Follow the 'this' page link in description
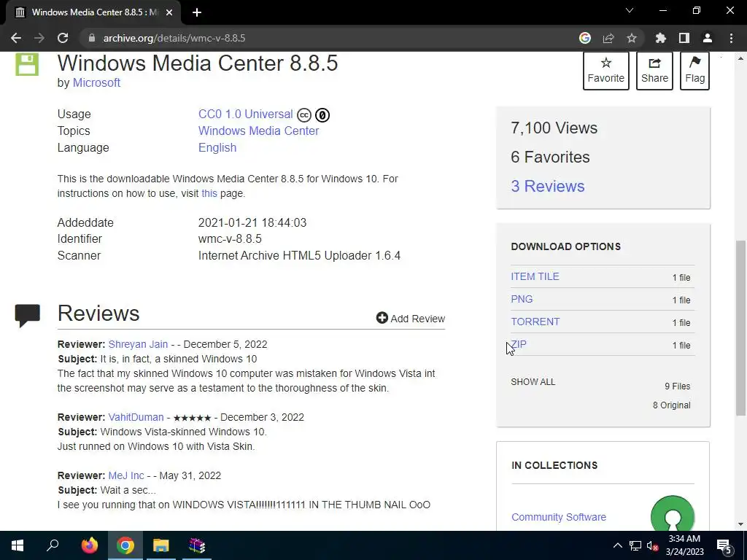The image size is (747, 560). click(209, 193)
